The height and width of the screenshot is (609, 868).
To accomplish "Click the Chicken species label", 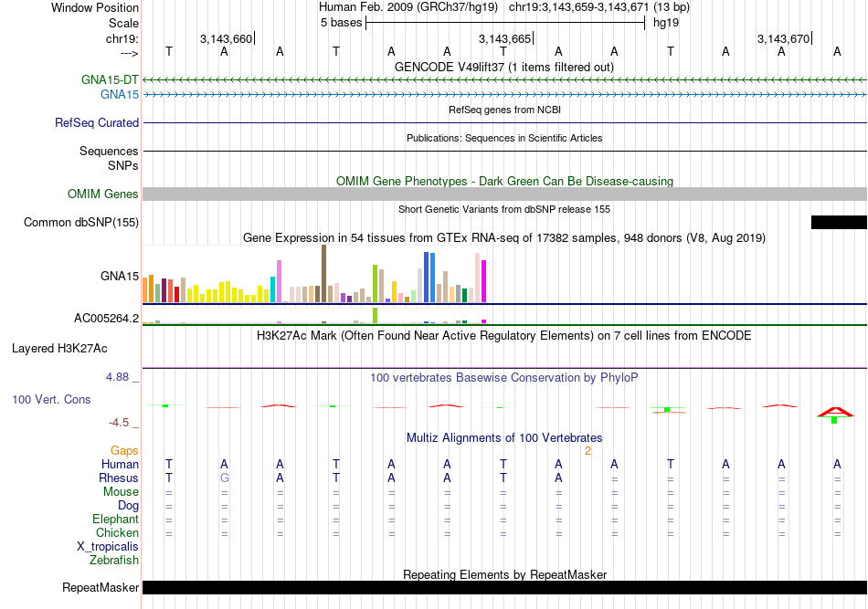I will 117,532.
